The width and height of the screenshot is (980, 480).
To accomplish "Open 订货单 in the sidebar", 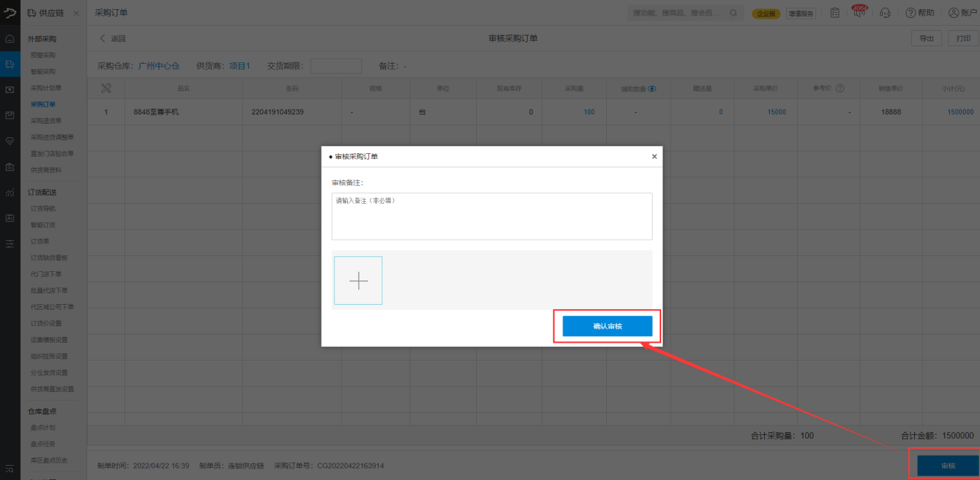I will [40, 242].
